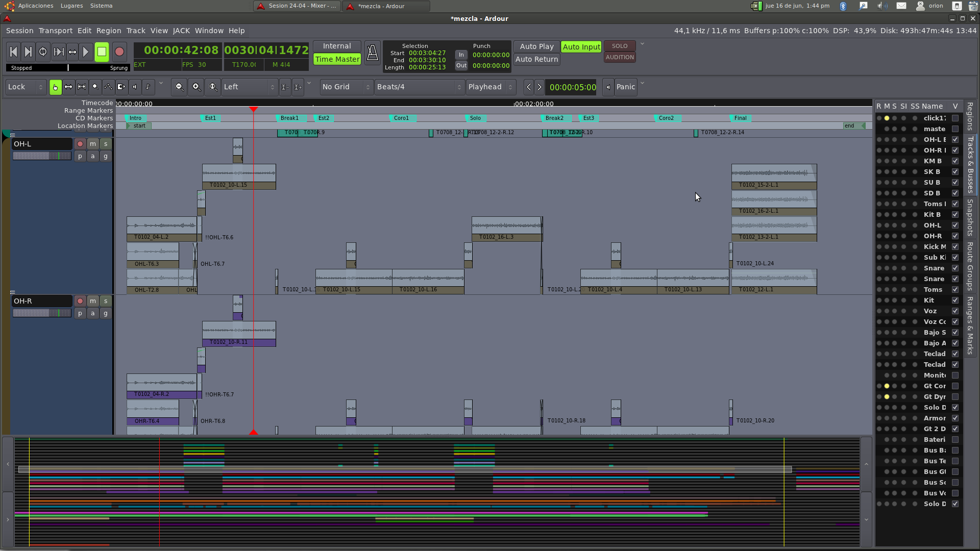Open the Transport menu
Image resolution: width=980 pixels, height=551 pixels.
click(x=55, y=31)
